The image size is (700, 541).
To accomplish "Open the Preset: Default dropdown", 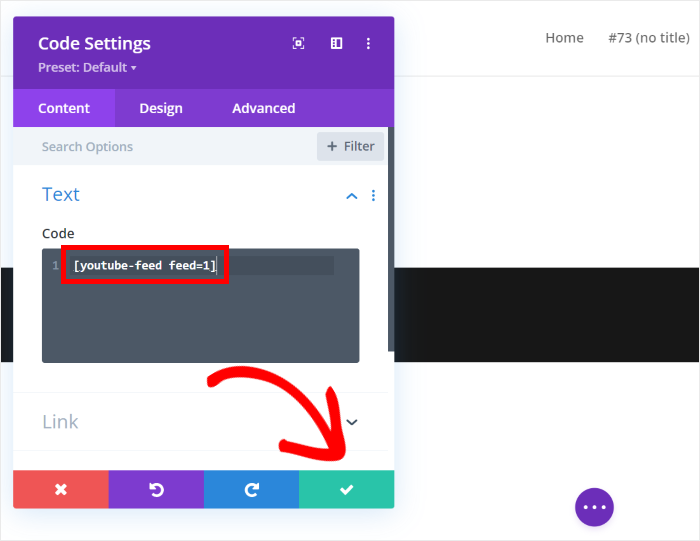I will (87, 67).
